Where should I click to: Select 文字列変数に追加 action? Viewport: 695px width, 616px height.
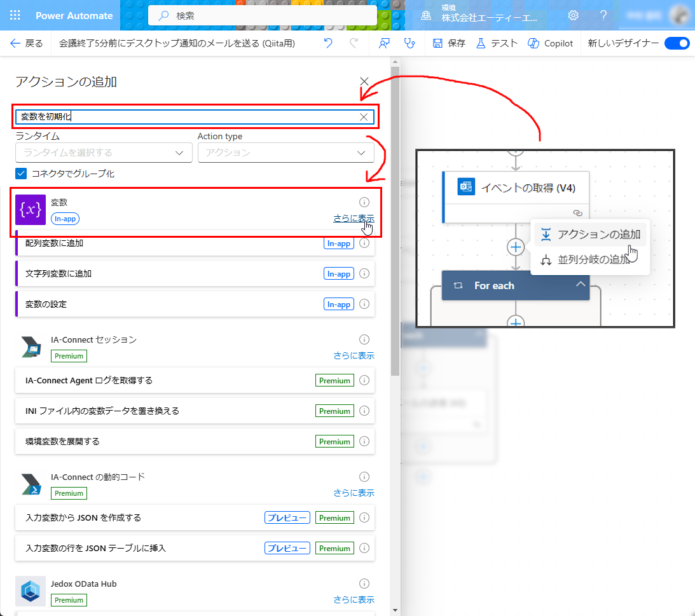195,273
